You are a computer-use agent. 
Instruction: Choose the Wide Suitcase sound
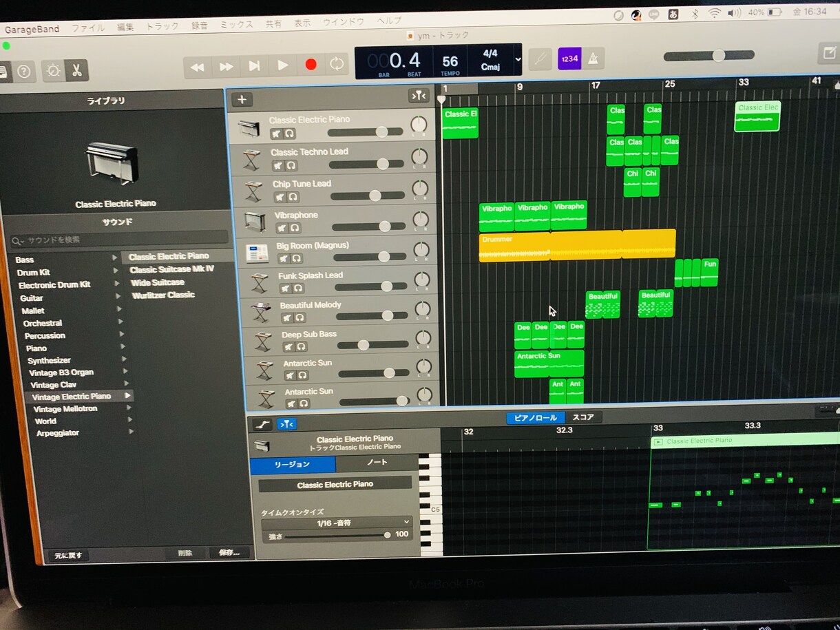click(x=158, y=282)
